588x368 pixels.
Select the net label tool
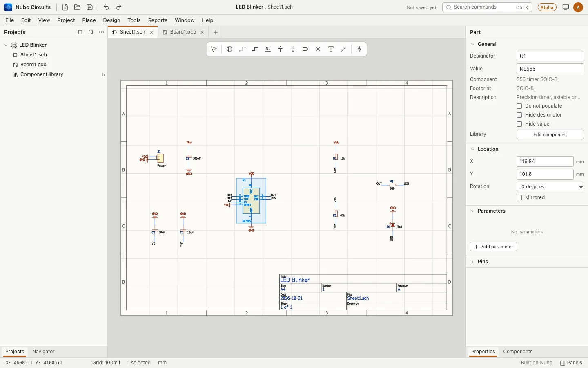pyautogui.click(x=267, y=49)
